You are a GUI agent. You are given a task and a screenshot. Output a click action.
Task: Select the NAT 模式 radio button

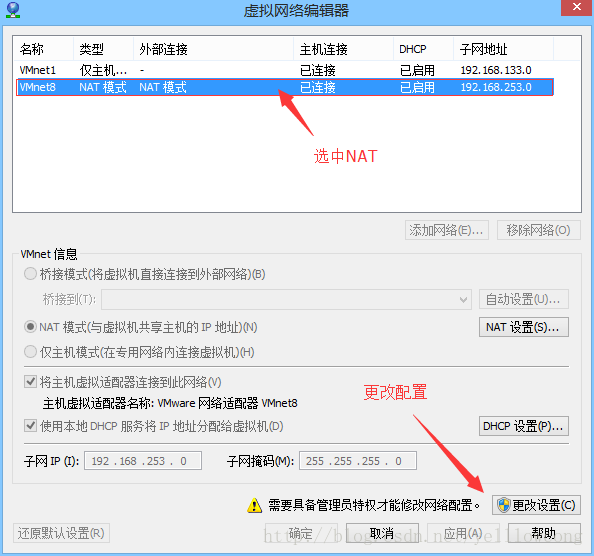click(30, 326)
